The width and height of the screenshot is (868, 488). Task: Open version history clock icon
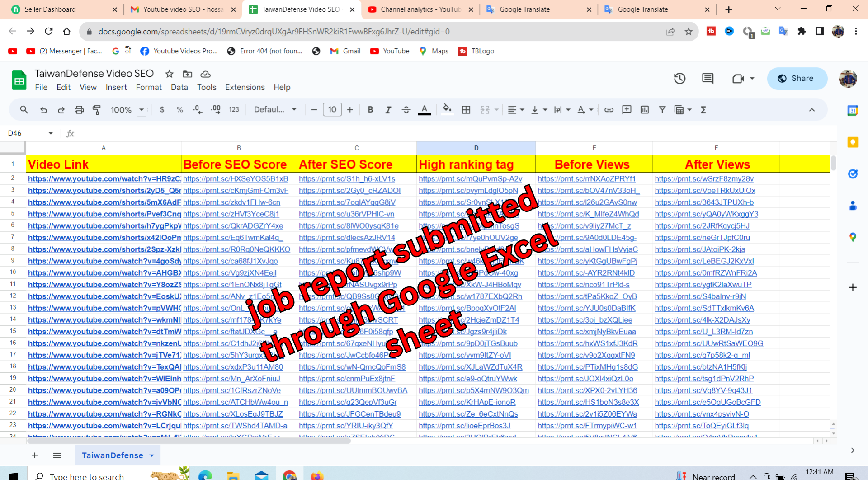click(679, 79)
